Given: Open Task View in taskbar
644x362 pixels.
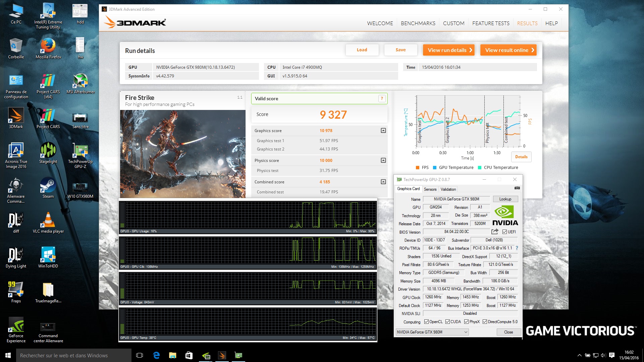Looking at the screenshot, I should coord(140,355).
